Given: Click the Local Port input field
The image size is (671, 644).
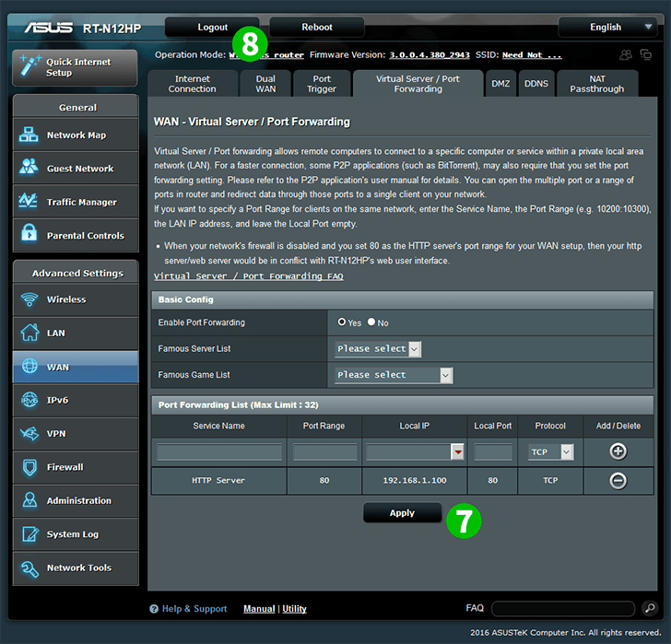Looking at the screenshot, I should point(493,452).
